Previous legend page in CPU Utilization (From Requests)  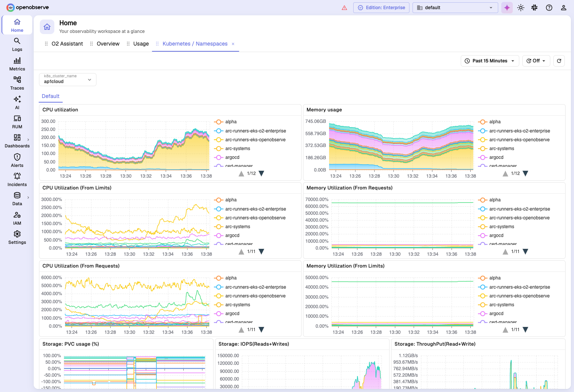pyautogui.click(x=241, y=330)
